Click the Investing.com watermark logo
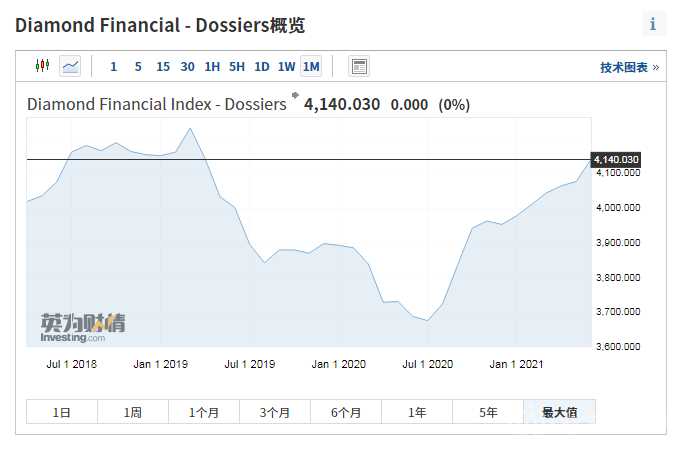This screenshot has height=453, width=682. [x=82, y=328]
